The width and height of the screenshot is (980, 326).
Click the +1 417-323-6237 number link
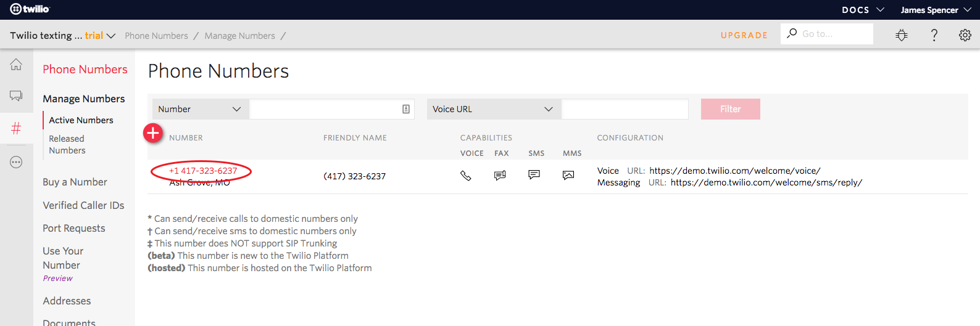[x=203, y=171]
